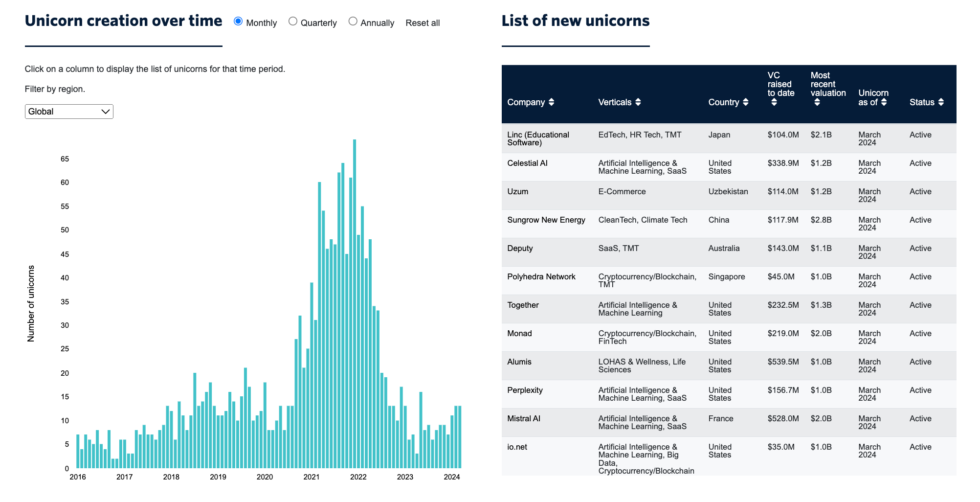Click the 'Filter by region.' label
The height and width of the screenshot is (502, 980).
pyautogui.click(x=55, y=89)
